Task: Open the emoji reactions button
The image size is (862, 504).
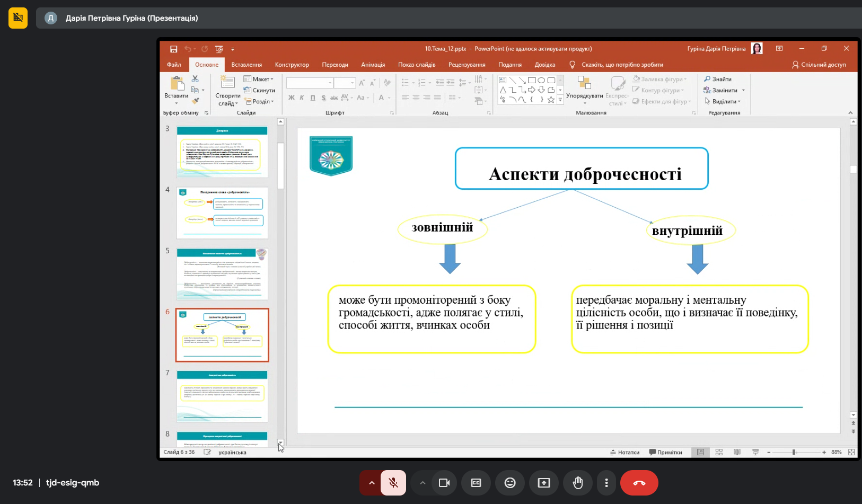Action: tap(509, 483)
